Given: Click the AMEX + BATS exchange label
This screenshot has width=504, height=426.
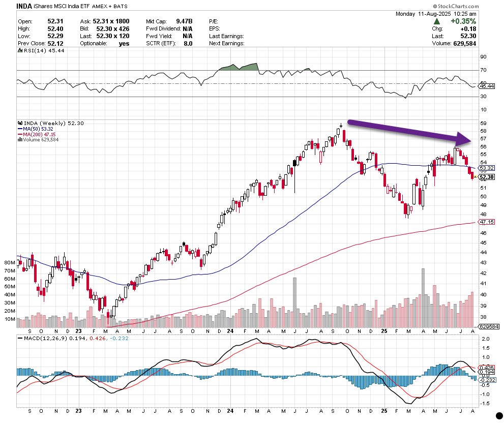Looking at the screenshot, I should pos(109,7).
